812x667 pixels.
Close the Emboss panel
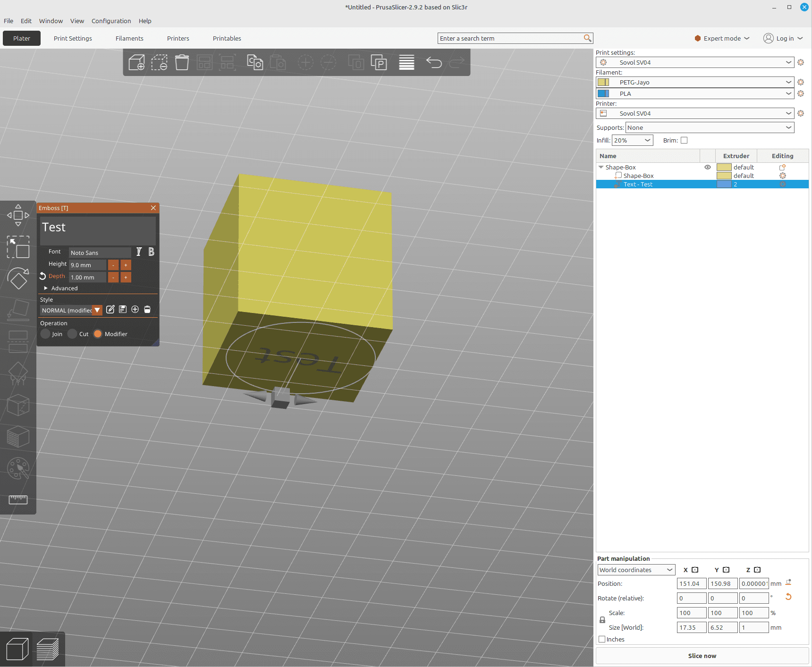[153, 208]
